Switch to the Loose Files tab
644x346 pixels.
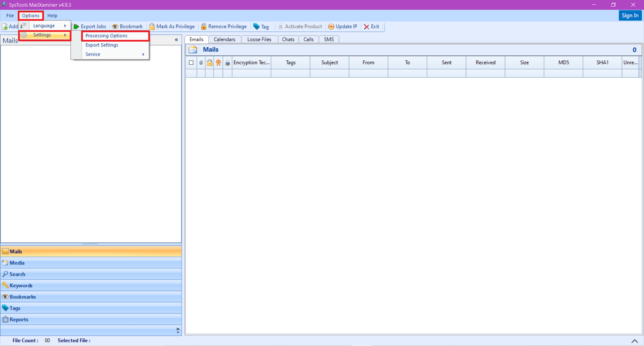click(259, 40)
